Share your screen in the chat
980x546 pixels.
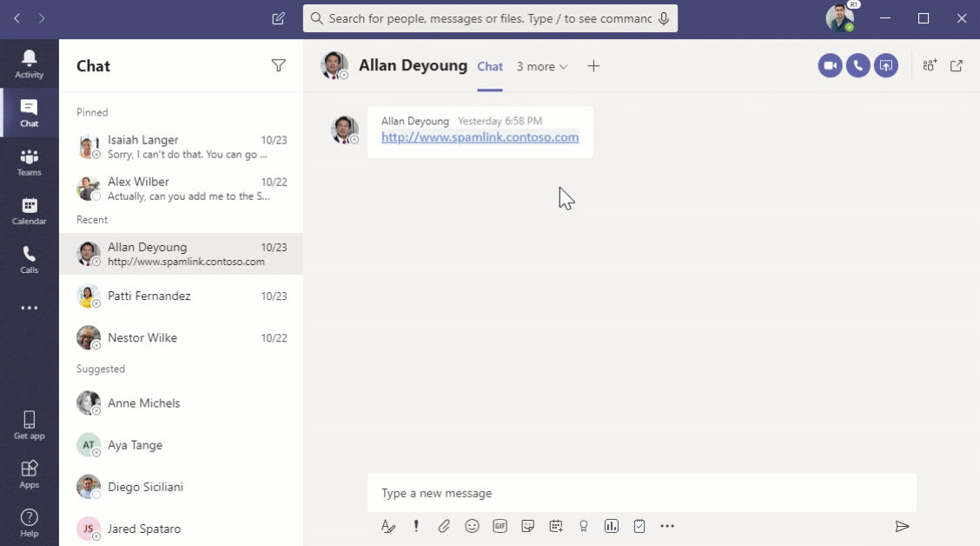885,65
